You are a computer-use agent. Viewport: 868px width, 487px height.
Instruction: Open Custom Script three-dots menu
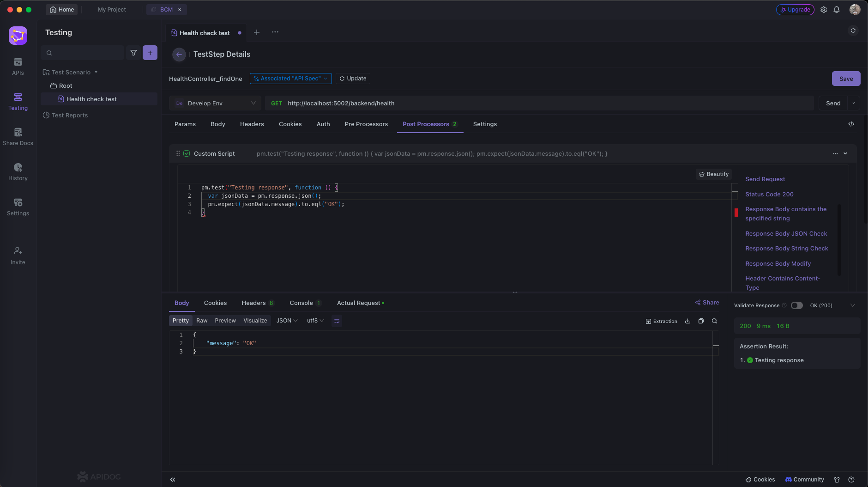[835, 153]
